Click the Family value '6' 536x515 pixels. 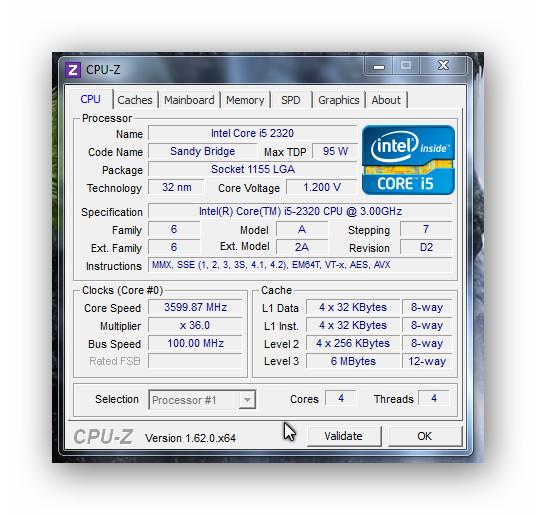tap(174, 229)
